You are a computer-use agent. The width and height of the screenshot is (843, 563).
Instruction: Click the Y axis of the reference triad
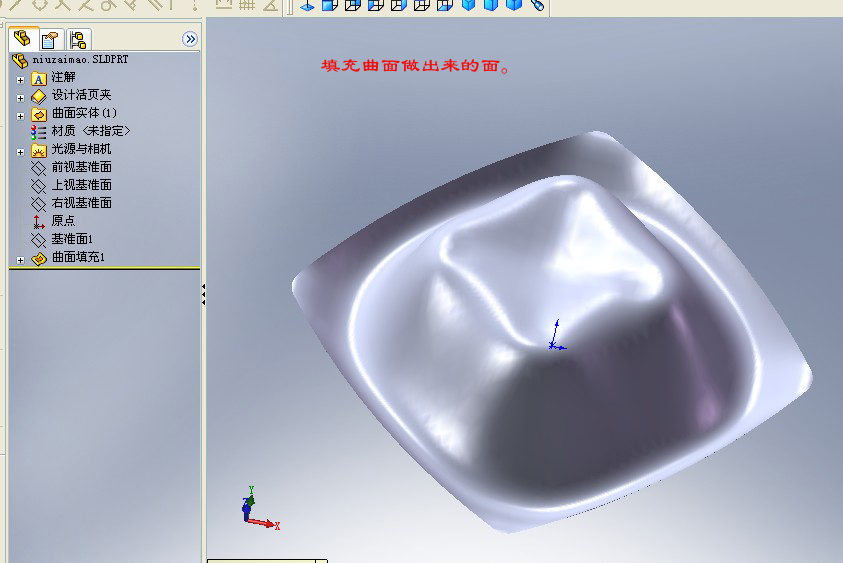click(251, 495)
